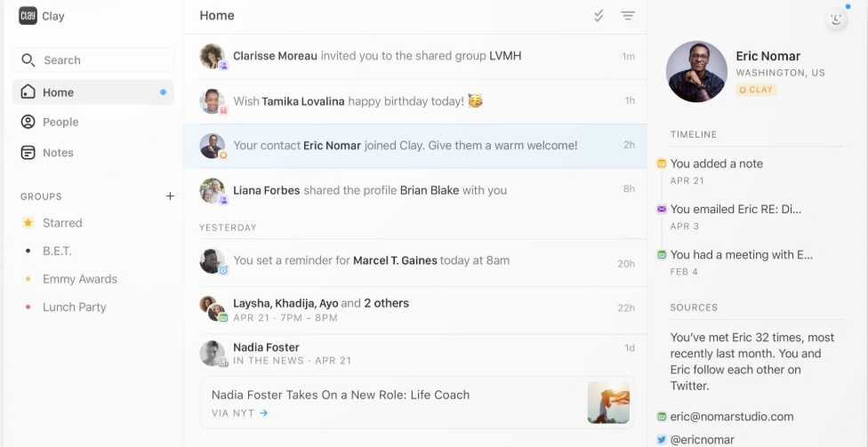Open the Emmy Awards group
Screen dimensions: 868x447
pyautogui.click(x=80, y=279)
